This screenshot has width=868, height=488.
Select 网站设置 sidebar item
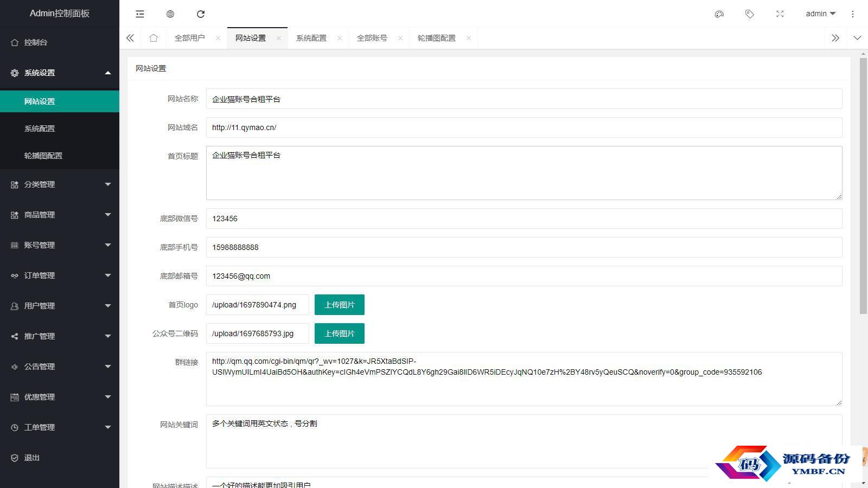pyautogui.click(x=60, y=101)
